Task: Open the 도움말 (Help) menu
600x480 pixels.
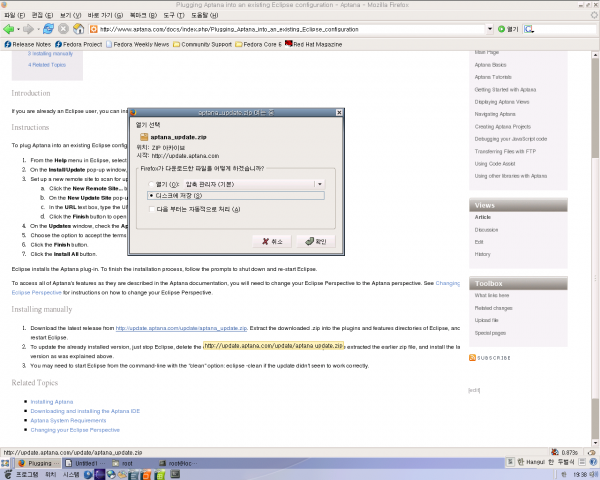Action: pos(205,15)
